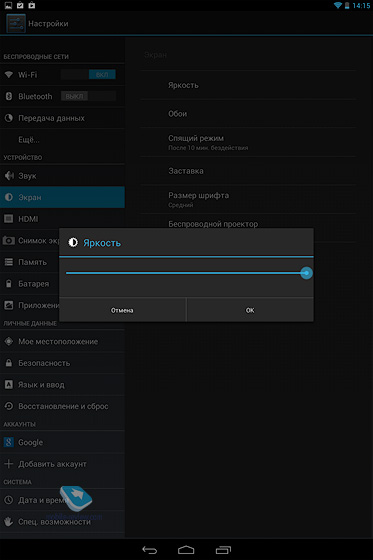This screenshot has height=560, width=373.
Task: Tap the 14:15 clock in status bar
Action: [361, 5]
